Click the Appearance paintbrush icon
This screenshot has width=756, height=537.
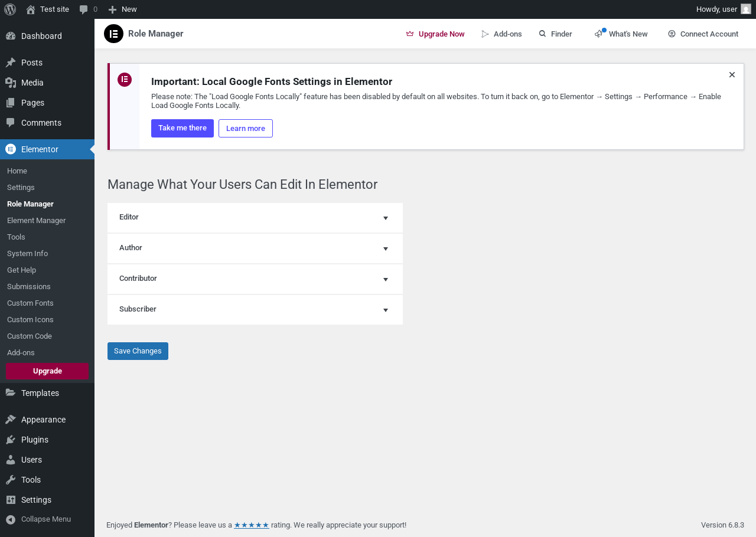click(11, 420)
